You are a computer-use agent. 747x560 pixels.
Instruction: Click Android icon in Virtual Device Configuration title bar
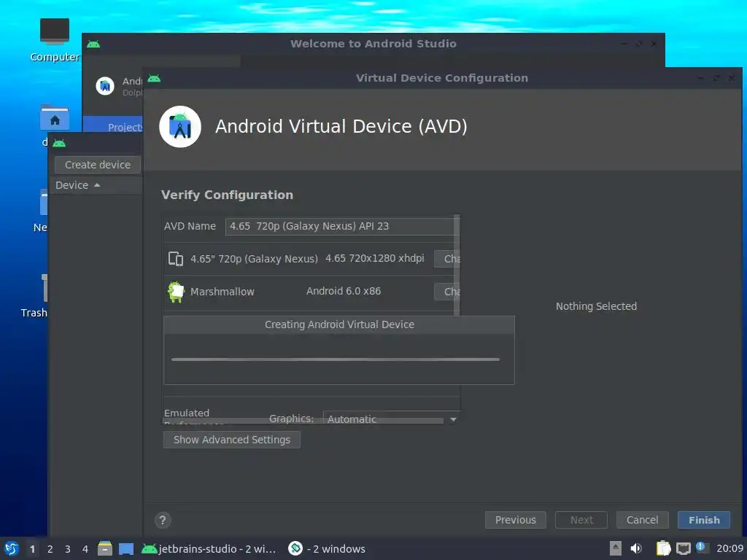(154, 78)
